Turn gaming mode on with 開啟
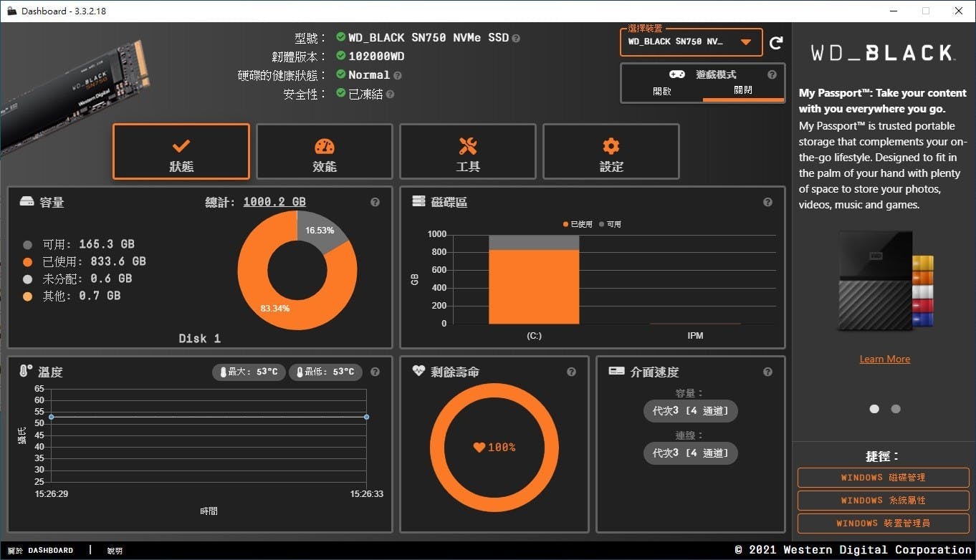 (x=662, y=92)
